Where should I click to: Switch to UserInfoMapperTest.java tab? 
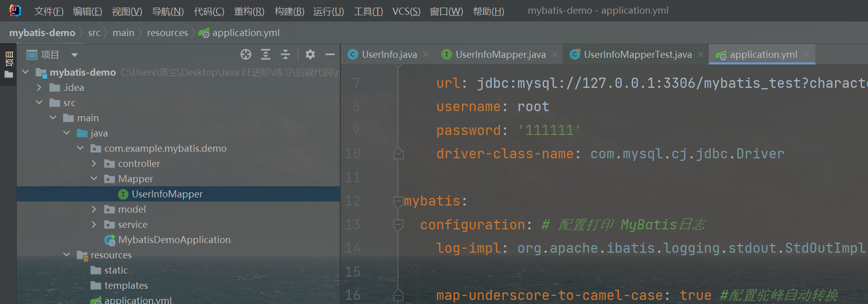click(637, 54)
